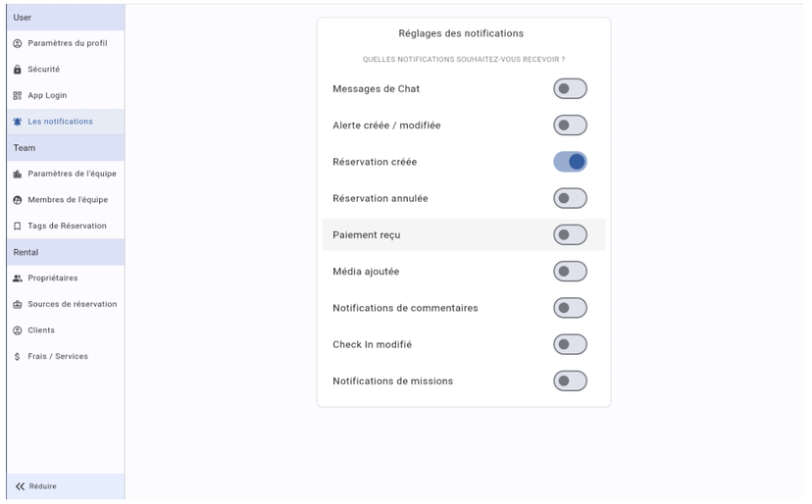Enable the Notifications de missions switch
812x504 pixels.
[570, 380]
